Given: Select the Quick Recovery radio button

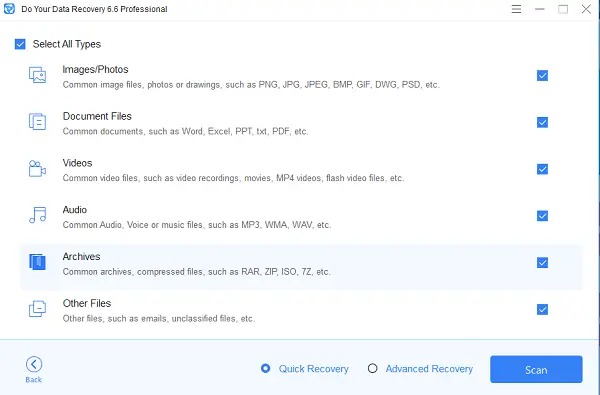Looking at the screenshot, I should click(x=265, y=368).
